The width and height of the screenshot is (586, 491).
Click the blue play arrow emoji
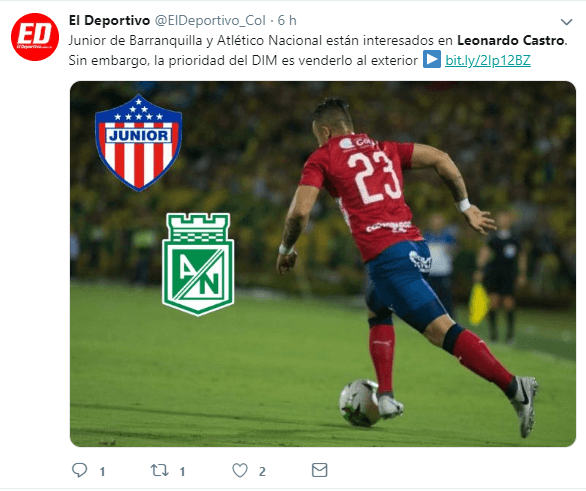432,60
